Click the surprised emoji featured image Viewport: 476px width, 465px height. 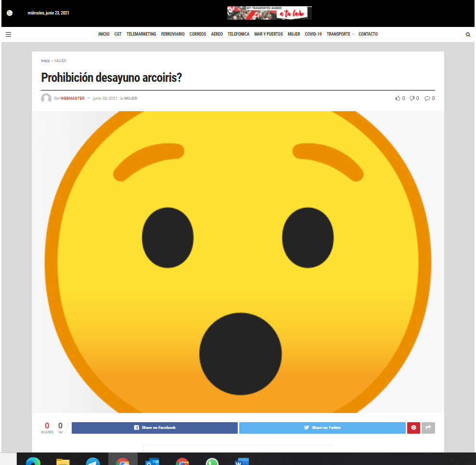click(x=238, y=262)
